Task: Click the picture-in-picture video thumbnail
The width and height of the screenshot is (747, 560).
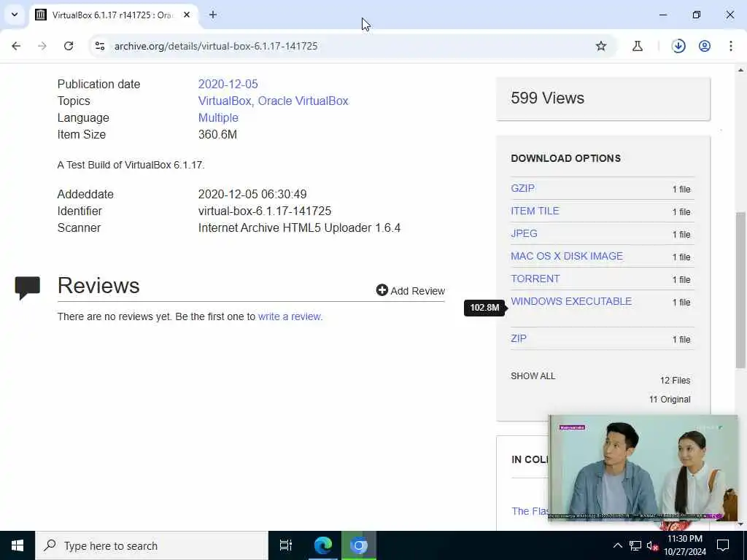Action: [x=643, y=468]
